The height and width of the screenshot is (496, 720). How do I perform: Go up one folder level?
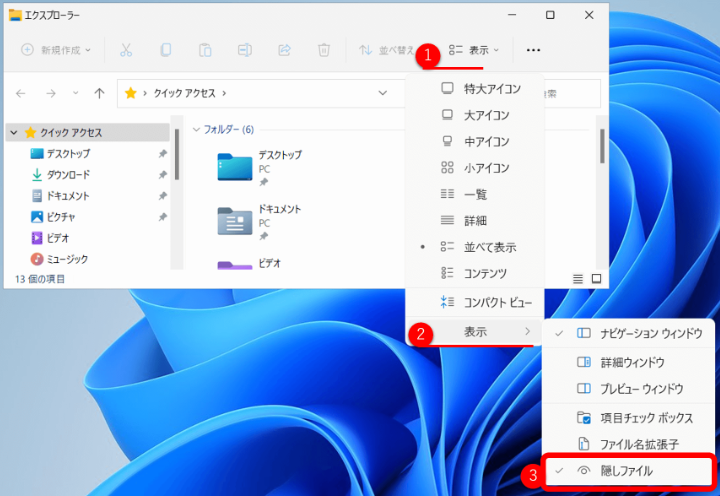coord(99,94)
